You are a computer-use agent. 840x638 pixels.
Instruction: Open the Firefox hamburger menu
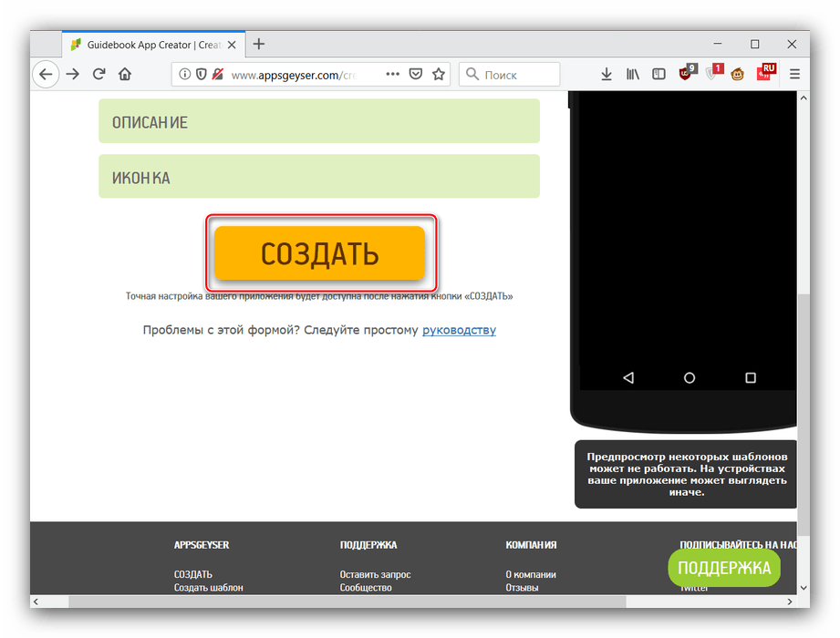[794, 74]
